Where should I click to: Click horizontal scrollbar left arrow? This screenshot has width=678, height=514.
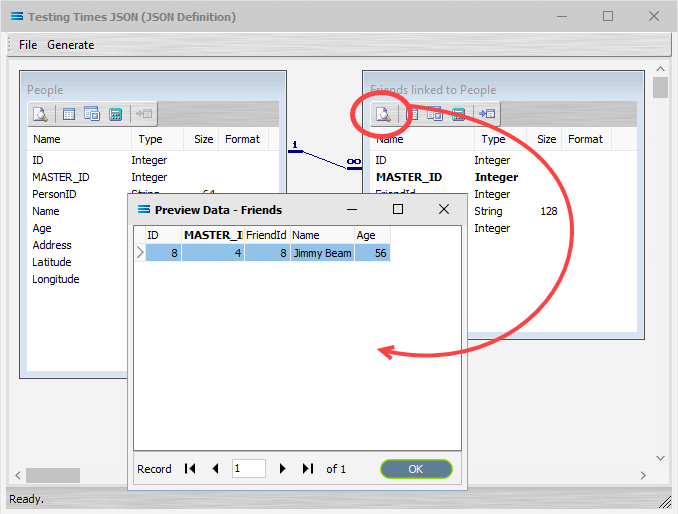(18, 476)
